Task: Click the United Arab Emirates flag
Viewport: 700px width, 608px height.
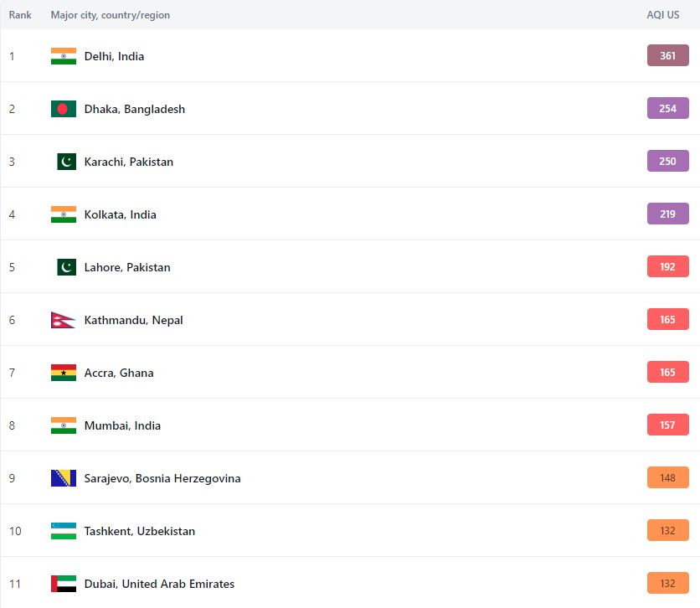Action: [x=63, y=584]
